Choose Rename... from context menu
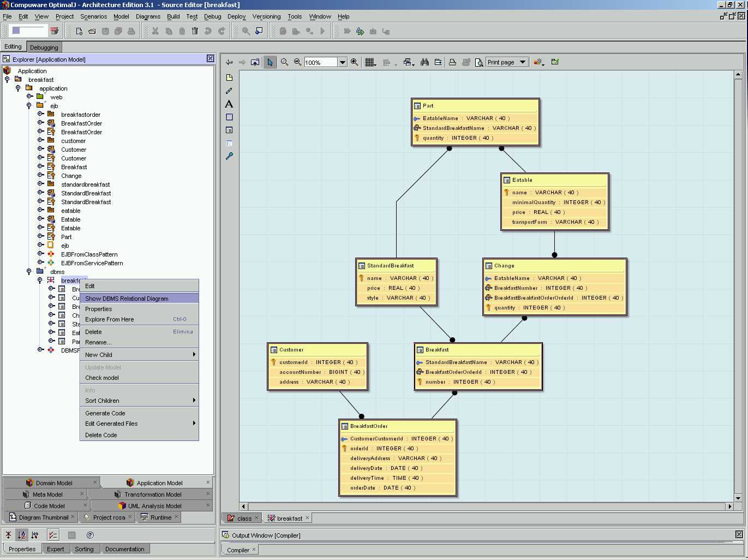The width and height of the screenshot is (748, 560). (139, 342)
